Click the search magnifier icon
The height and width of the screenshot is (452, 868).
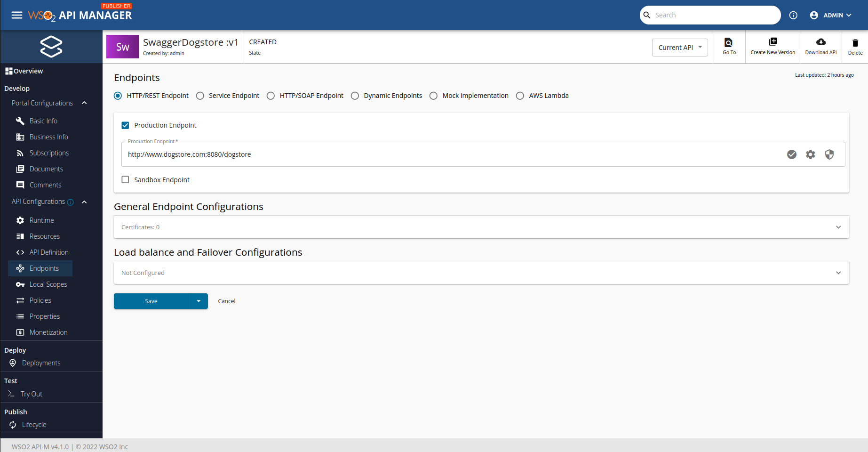pyautogui.click(x=647, y=15)
